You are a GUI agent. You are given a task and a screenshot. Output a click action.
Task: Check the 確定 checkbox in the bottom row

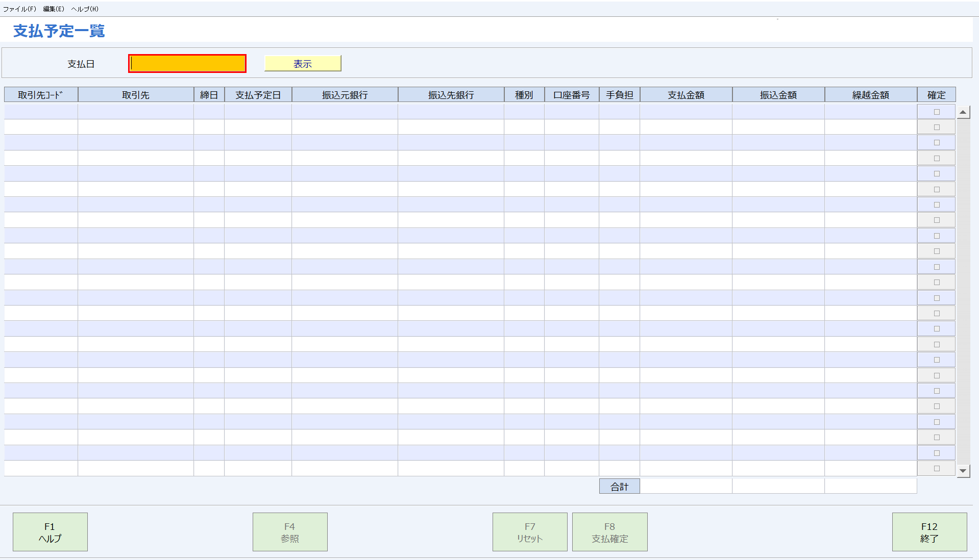click(x=936, y=468)
